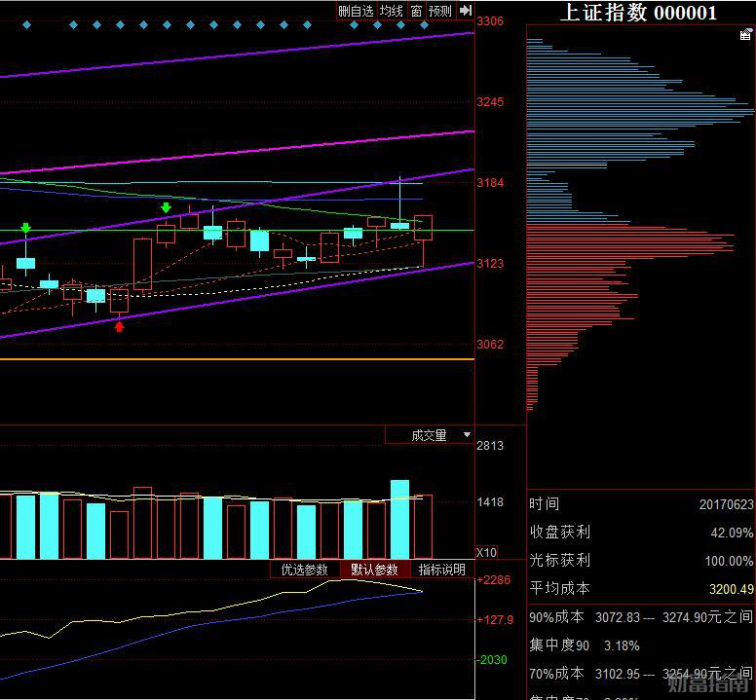The height and width of the screenshot is (700, 756).
Task: Click the 光标获利 100.00% value
Action: 729,561
